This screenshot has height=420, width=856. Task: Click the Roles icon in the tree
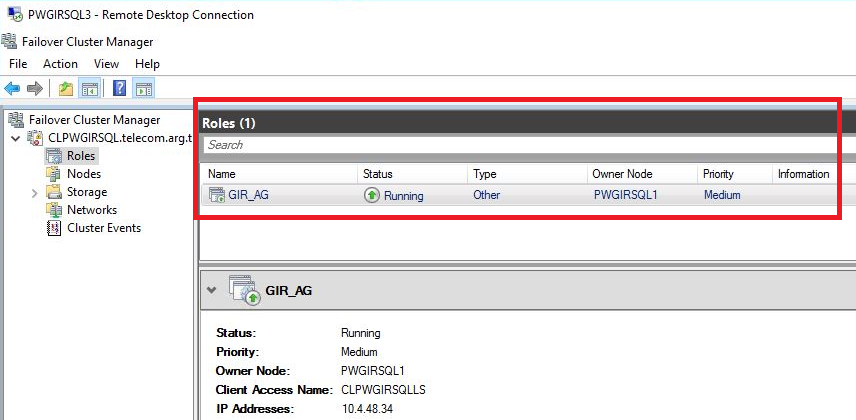tap(54, 156)
